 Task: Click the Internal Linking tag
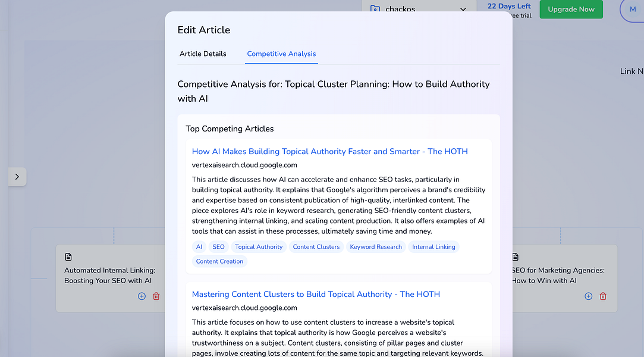pos(433,247)
